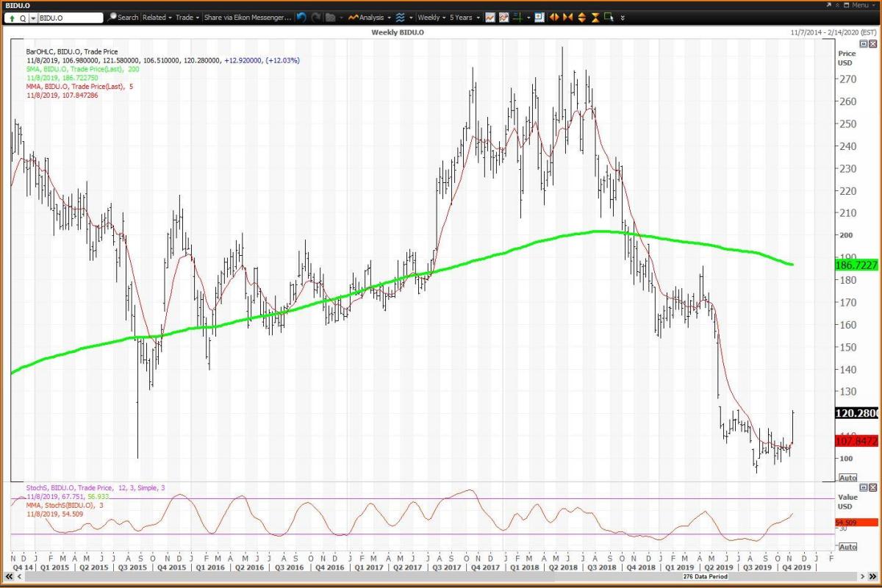Click the Search magnifier button
The height and width of the screenshot is (588, 882).
[123, 17]
